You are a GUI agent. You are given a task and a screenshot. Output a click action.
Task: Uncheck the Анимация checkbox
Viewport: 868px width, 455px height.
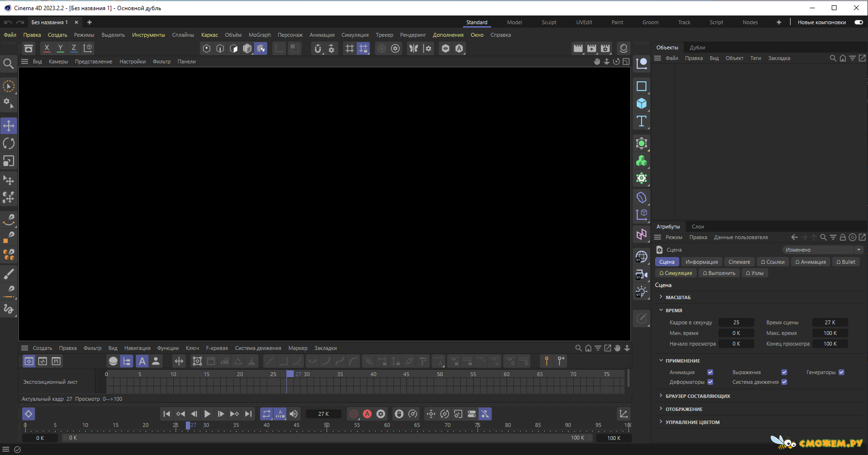coord(710,372)
